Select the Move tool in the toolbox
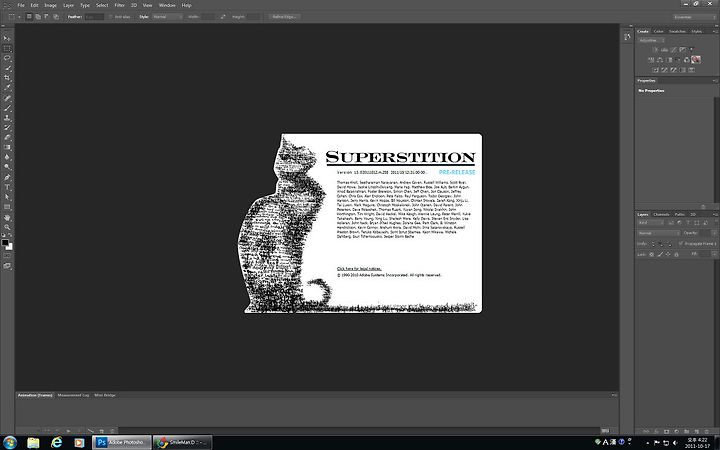Image resolution: width=720 pixels, height=450 pixels. click(x=7, y=38)
